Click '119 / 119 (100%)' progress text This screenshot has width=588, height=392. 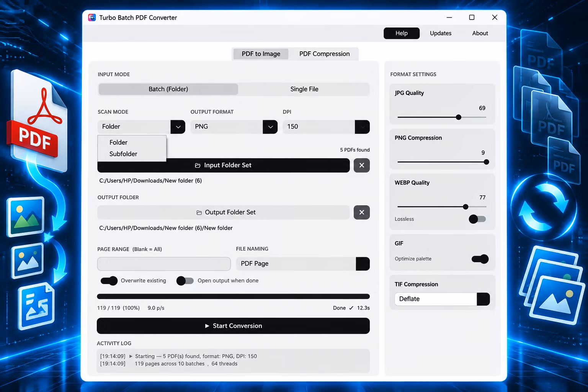click(118, 308)
